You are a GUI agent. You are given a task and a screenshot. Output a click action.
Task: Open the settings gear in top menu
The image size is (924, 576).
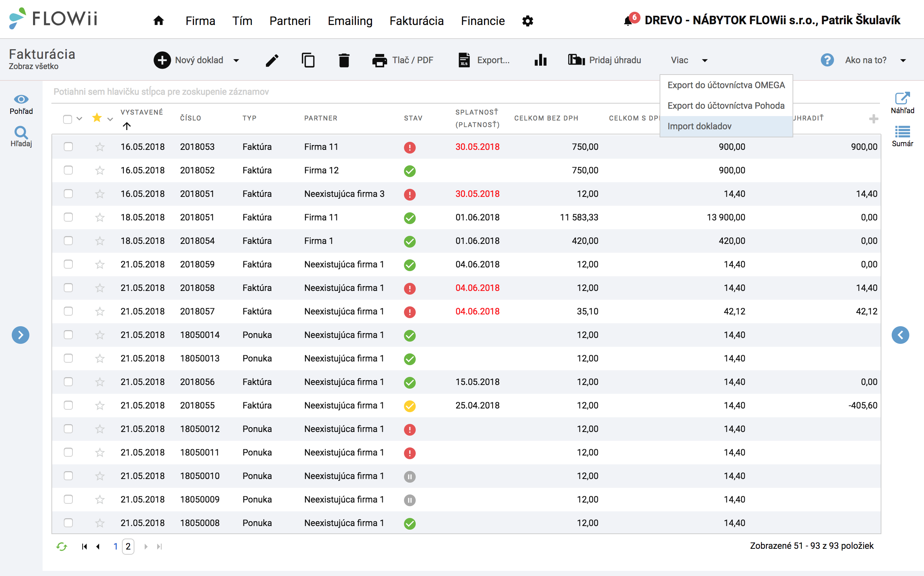click(x=527, y=21)
